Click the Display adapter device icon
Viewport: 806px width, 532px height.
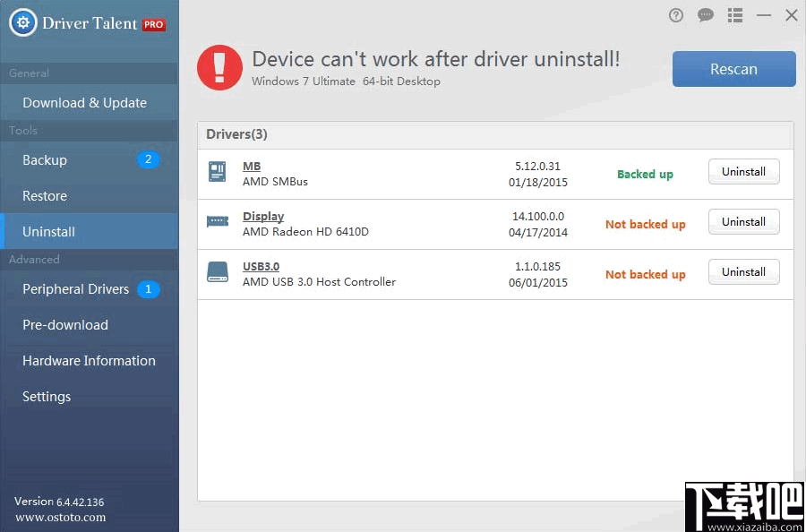[x=216, y=219]
